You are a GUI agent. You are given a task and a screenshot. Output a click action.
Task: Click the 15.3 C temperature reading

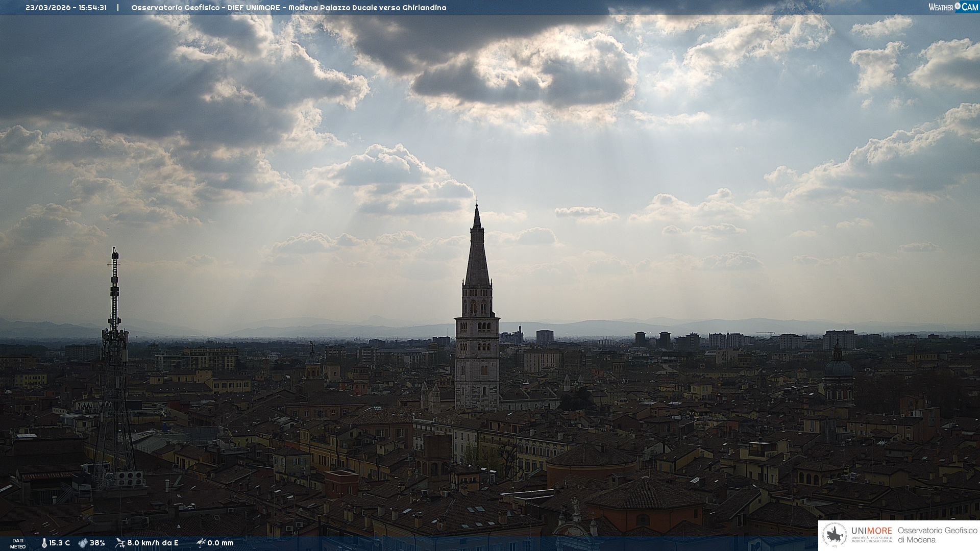[x=60, y=543]
